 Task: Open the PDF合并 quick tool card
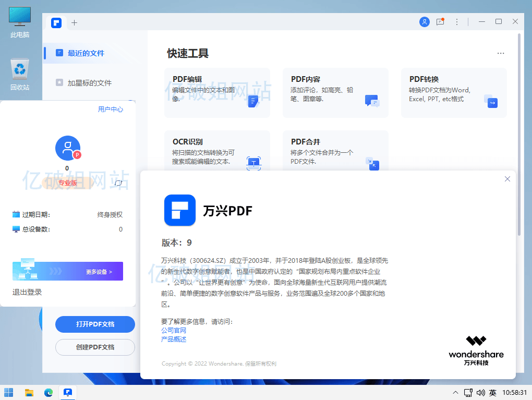(335, 150)
